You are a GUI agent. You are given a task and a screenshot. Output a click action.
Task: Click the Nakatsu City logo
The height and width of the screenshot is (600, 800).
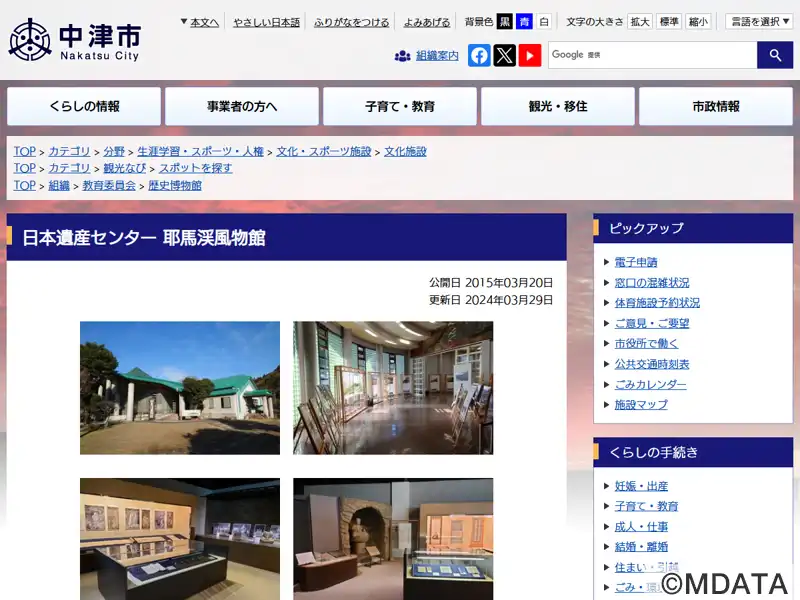coord(74,40)
